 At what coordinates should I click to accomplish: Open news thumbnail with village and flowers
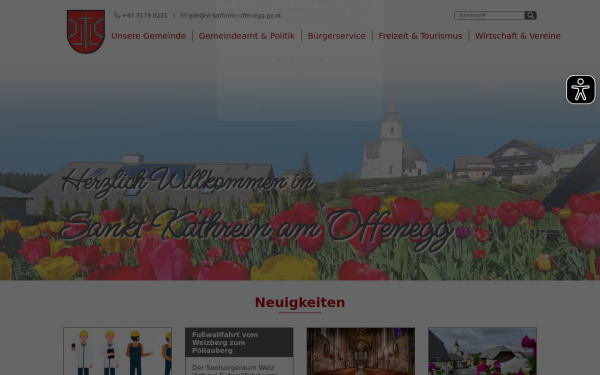482,351
